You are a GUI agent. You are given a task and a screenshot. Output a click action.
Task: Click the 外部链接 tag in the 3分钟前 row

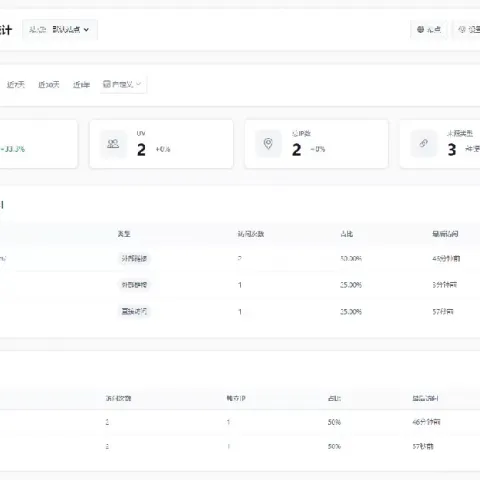(134, 285)
